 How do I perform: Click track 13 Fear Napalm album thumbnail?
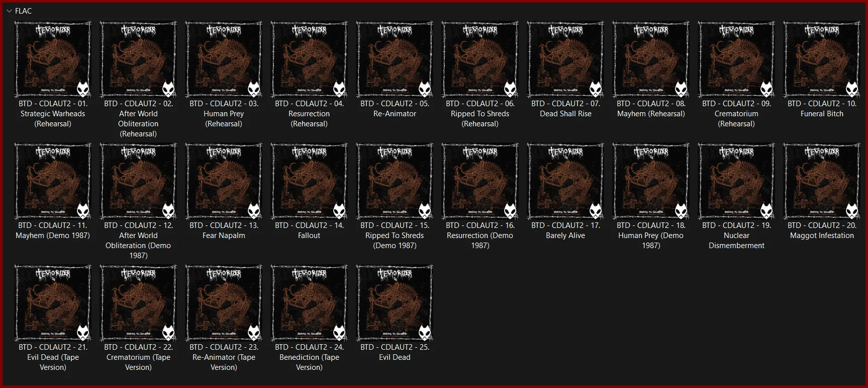224,181
